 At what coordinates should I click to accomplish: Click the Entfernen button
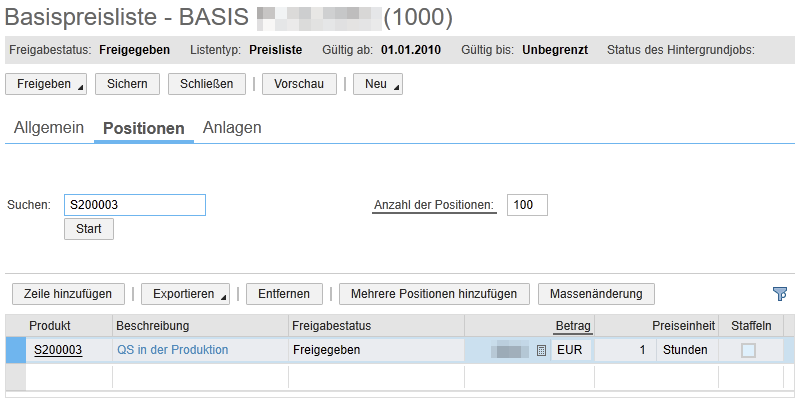[x=284, y=294]
